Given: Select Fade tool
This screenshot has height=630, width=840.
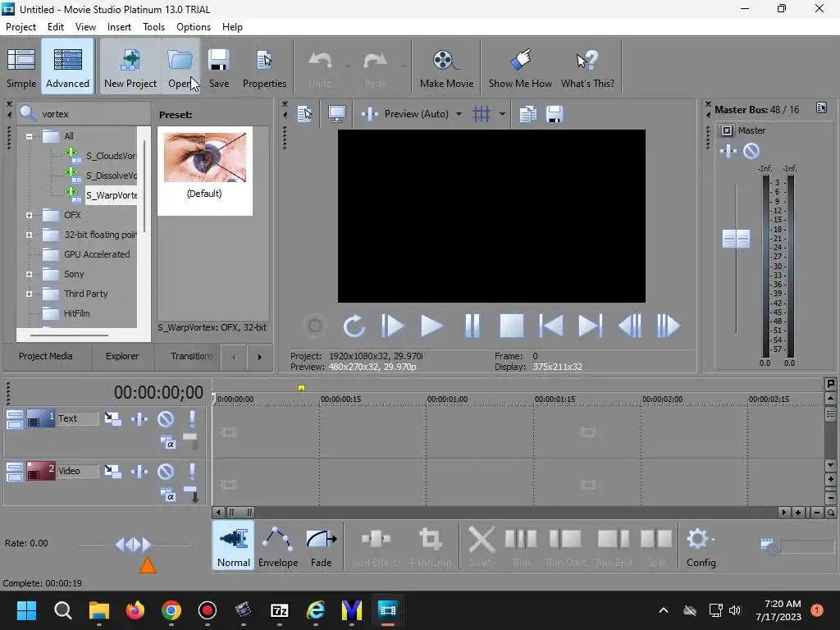Looking at the screenshot, I should pyautogui.click(x=321, y=547).
